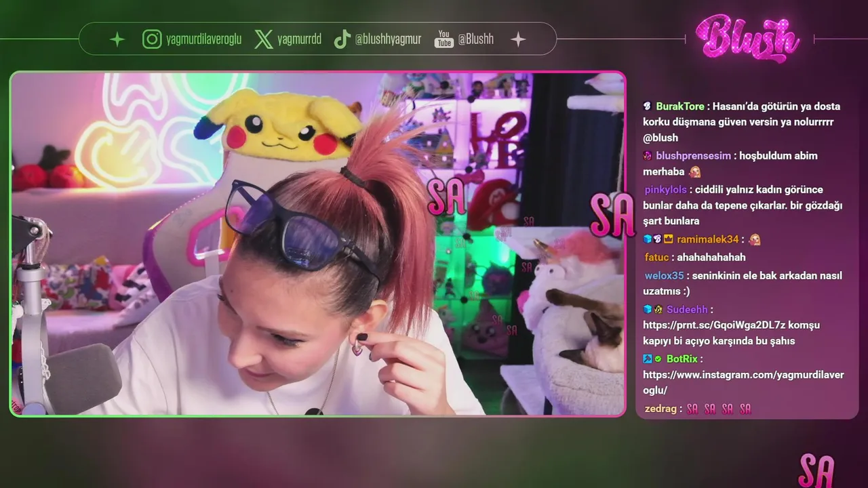Click the blue badge before BotRix
868x488 pixels.
(x=648, y=359)
